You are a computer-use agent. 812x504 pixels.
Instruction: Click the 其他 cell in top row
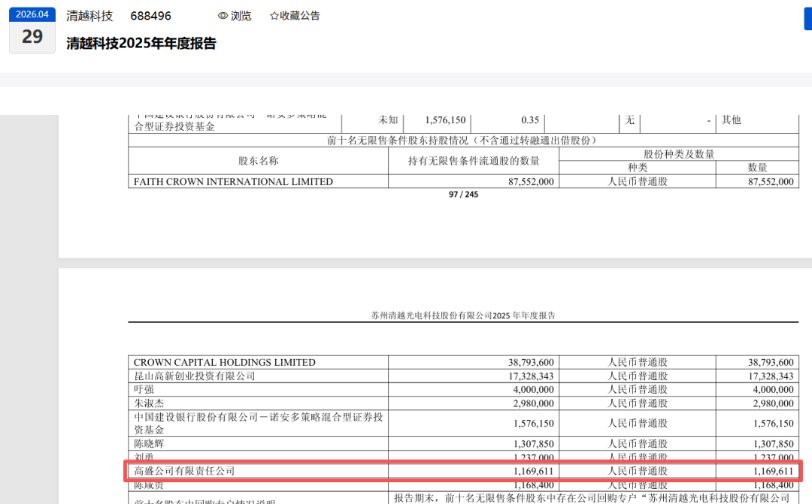pos(732,120)
